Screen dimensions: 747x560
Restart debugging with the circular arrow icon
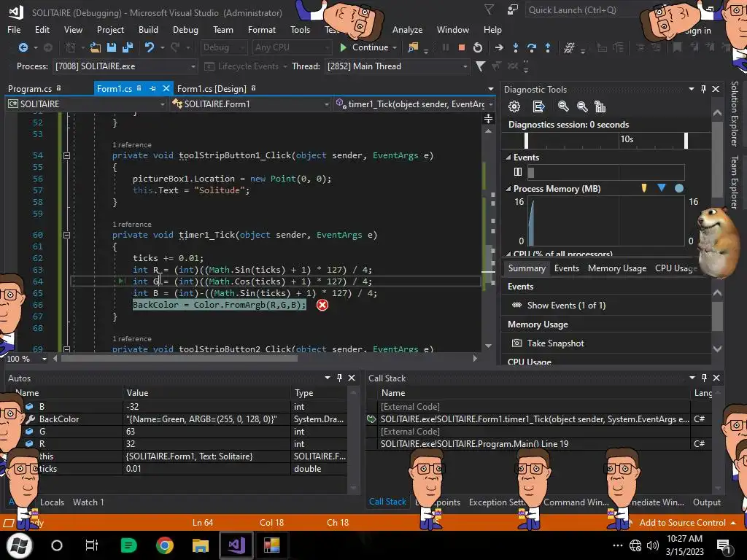click(477, 47)
